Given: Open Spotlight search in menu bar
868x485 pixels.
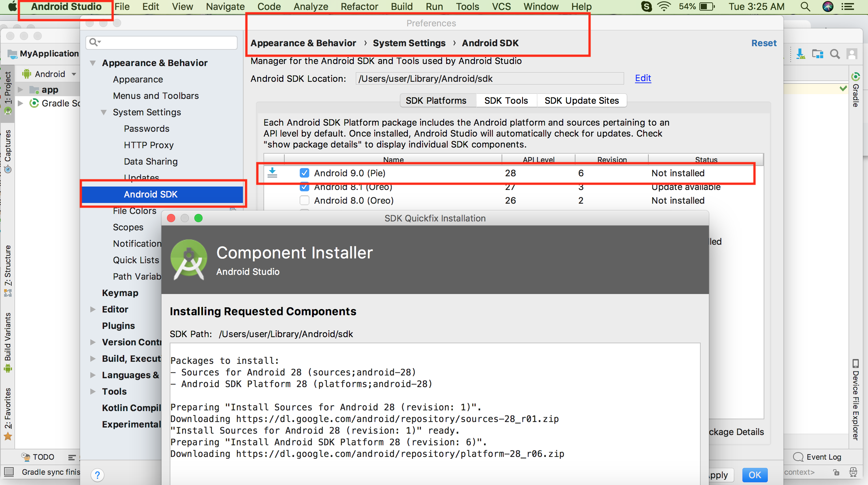Looking at the screenshot, I should pos(805,7).
